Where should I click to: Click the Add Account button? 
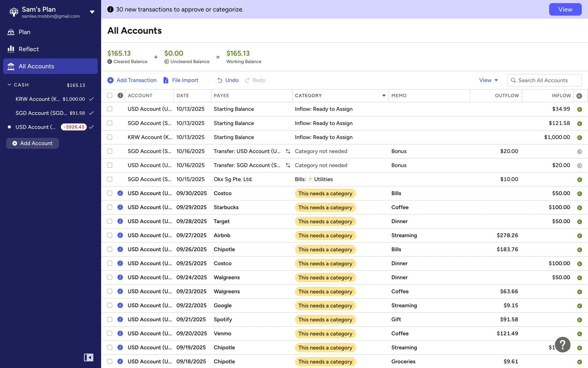point(32,143)
